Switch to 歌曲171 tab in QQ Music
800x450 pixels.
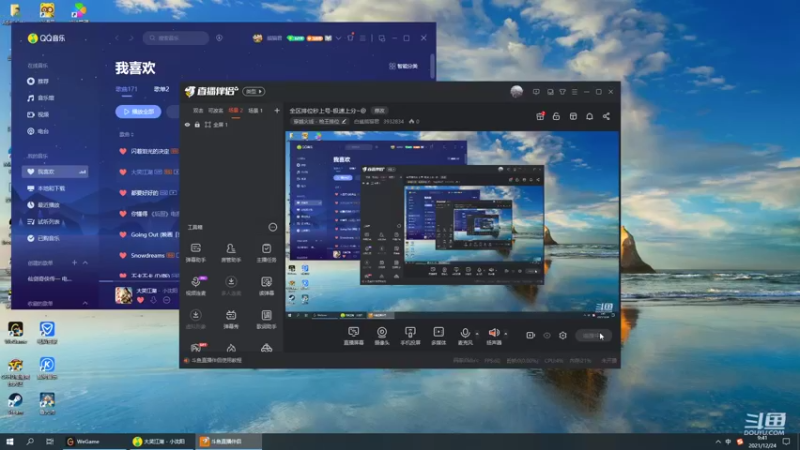[x=126, y=89]
